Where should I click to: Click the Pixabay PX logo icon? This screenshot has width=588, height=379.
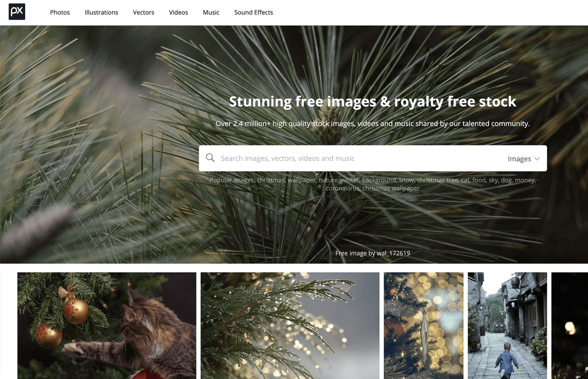17,12
